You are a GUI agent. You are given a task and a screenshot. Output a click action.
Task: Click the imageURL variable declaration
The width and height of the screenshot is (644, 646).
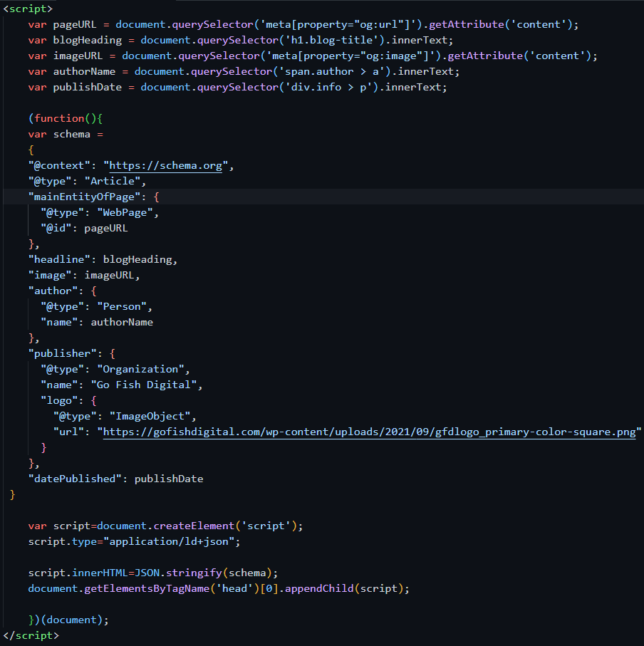click(313, 56)
